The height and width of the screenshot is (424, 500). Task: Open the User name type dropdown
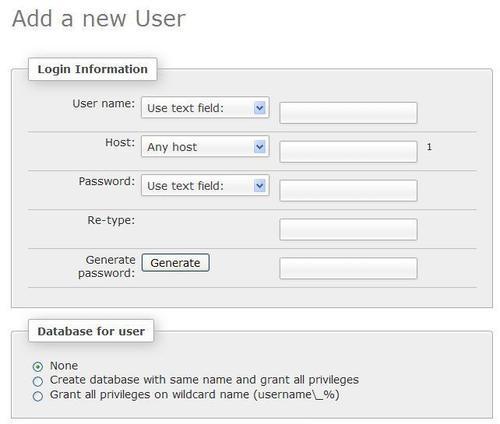(x=205, y=108)
